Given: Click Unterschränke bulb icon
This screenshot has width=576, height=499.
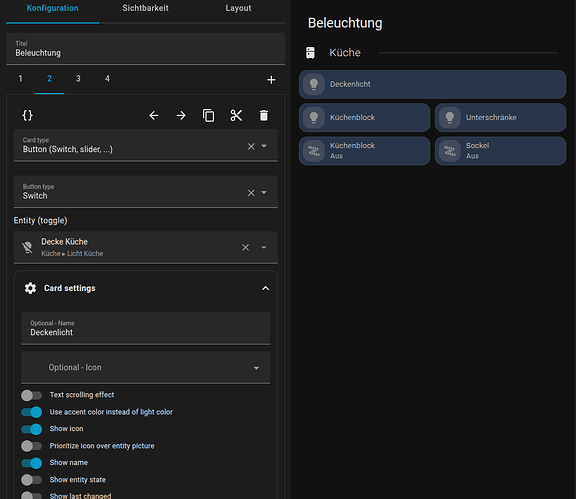Looking at the screenshot, I should (450, 118).
